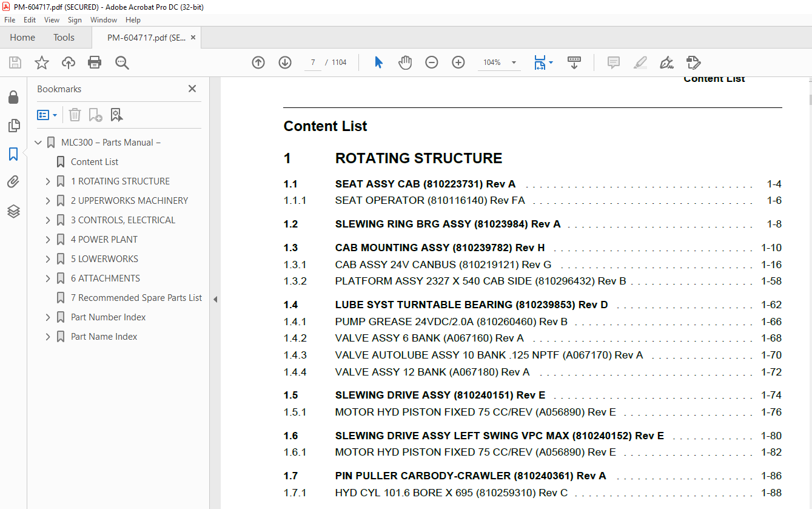This screenshot has height=509, width=812.
Task: Click the Edit PDF toolbar icon
Action: (694, 62)
